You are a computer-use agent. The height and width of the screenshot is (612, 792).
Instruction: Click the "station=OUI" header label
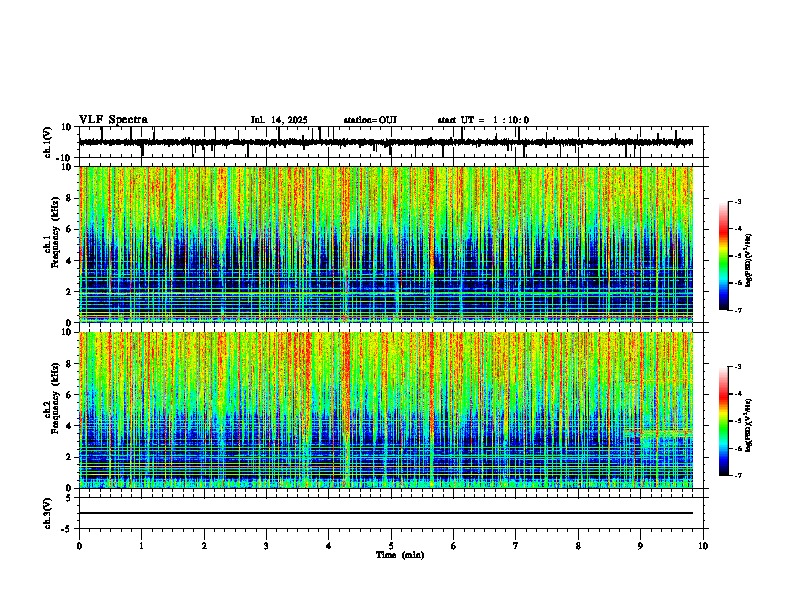pyautogui.click(x=370, y=120)
